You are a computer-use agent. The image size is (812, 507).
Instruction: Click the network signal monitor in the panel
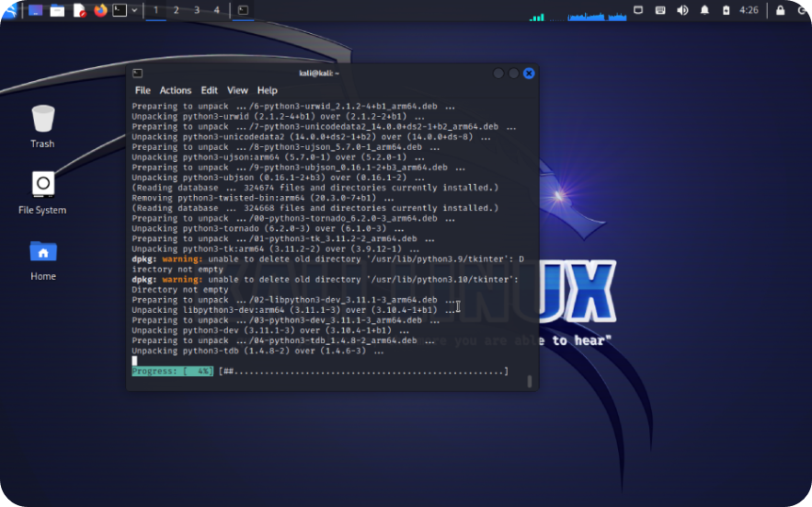(537, 16)
